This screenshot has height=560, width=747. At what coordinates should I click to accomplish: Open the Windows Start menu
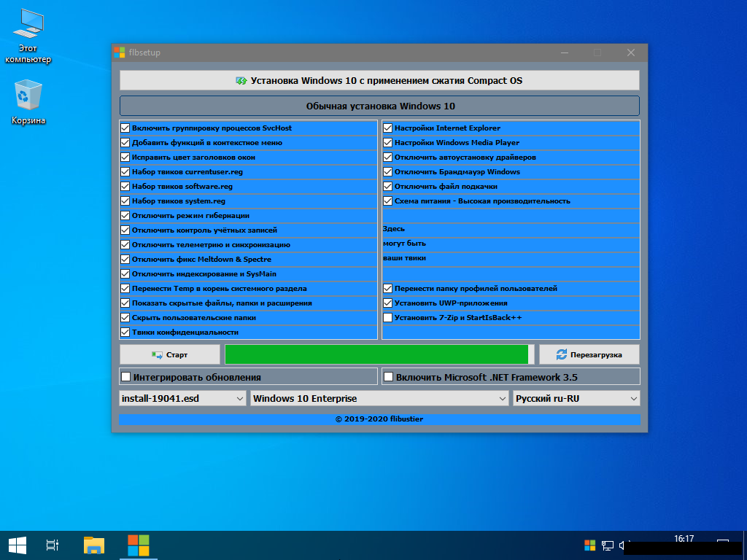[18, 545]
